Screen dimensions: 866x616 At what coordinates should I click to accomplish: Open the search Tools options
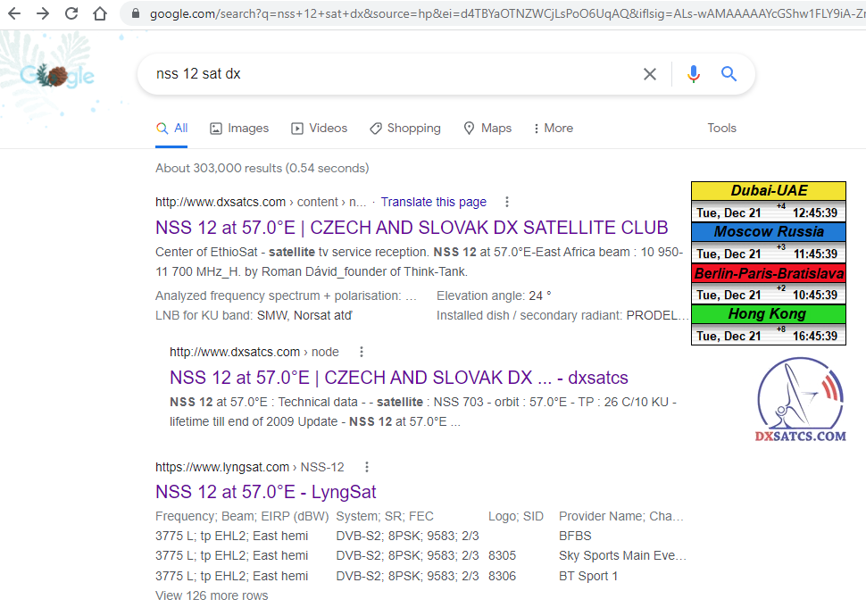tap(722, 129)
